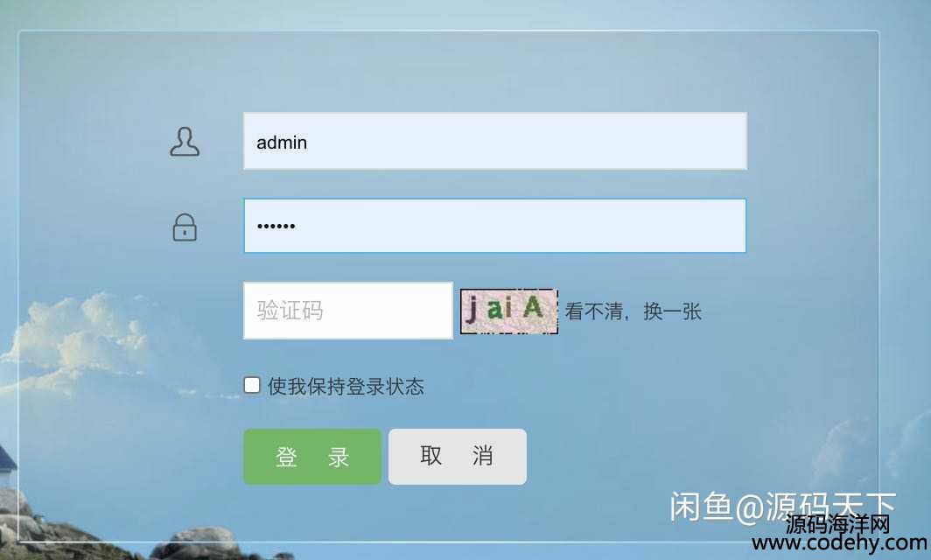Refresh the jaiA captcha image
This screenshot has width=931, height=560.
click(x=509, y=311)
